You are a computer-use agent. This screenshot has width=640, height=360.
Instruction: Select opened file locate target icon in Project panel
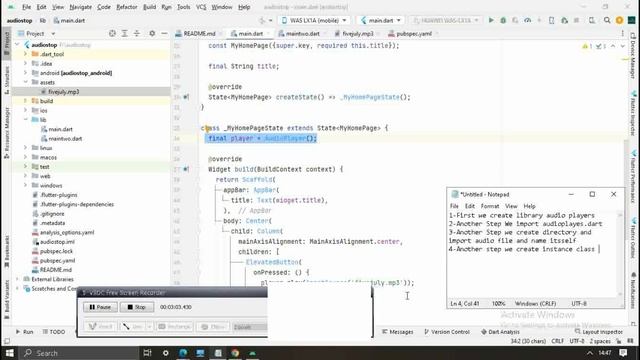coord(112,33)
